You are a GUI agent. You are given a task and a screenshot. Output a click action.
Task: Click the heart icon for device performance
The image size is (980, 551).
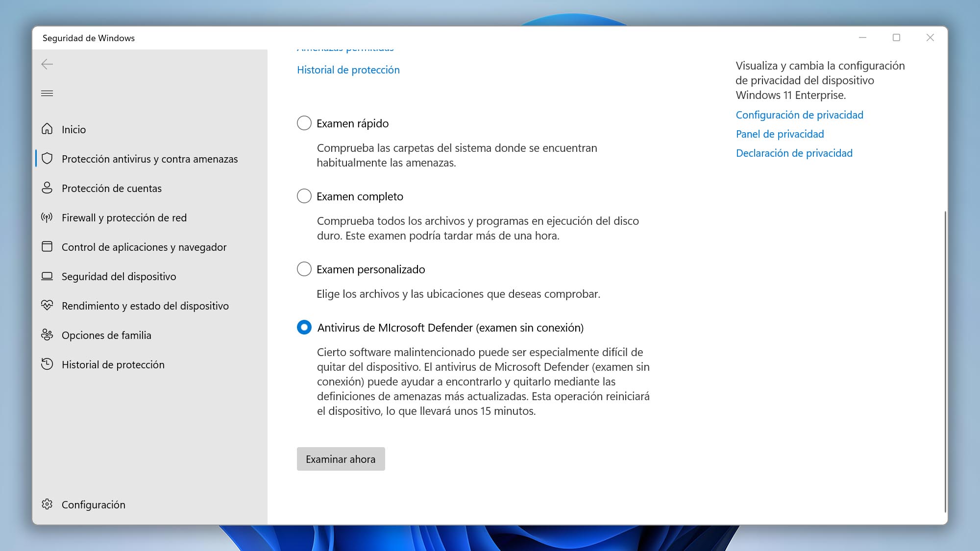tap(47, 305)
